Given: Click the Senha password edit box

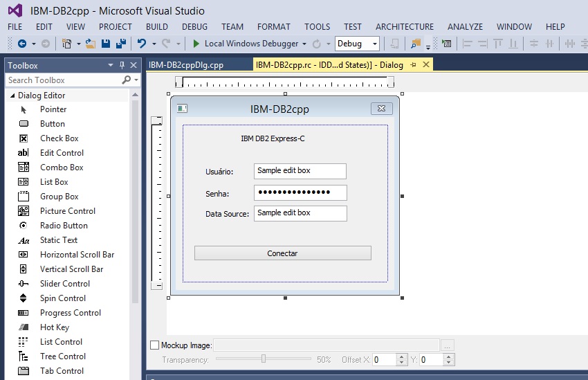Looking at the screenshot, I should (x=300, y=192).
